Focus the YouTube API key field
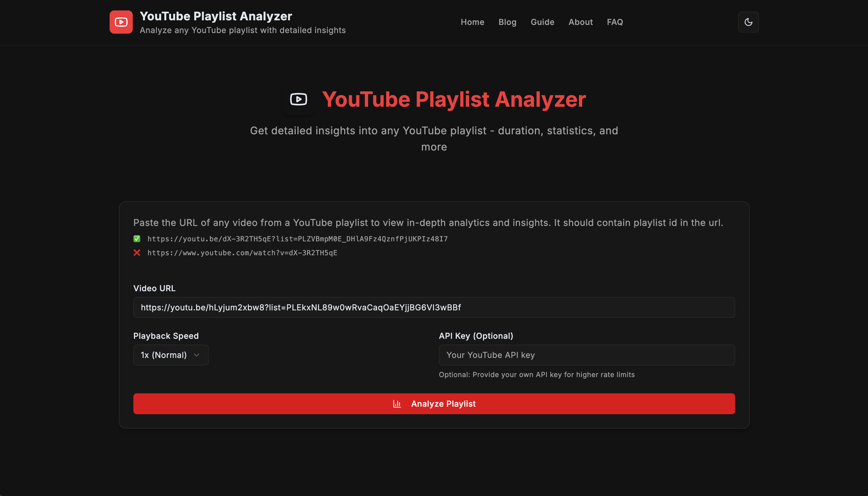 587,355
